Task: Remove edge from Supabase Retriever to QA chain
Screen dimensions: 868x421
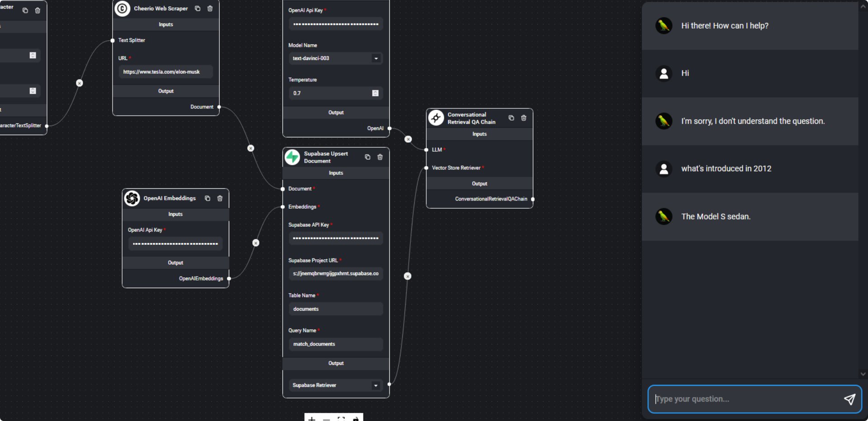Action: click(x=408, y=276)
